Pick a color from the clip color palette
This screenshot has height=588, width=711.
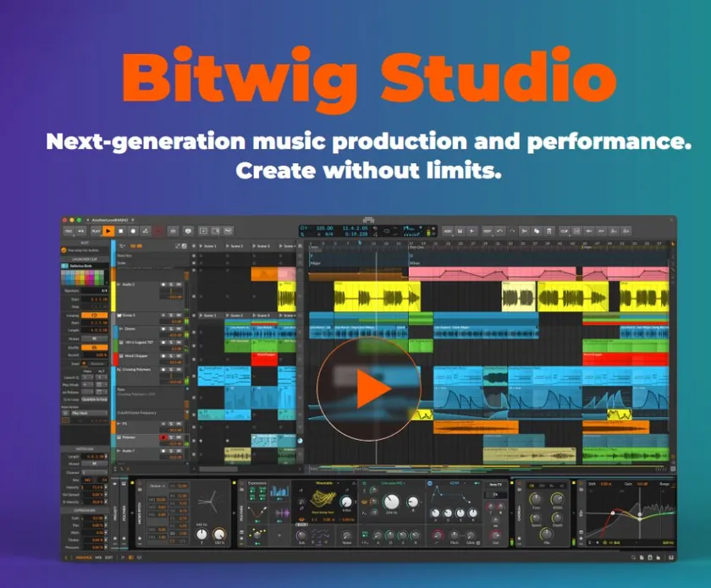pyautogui.click(x=83, y=278)
